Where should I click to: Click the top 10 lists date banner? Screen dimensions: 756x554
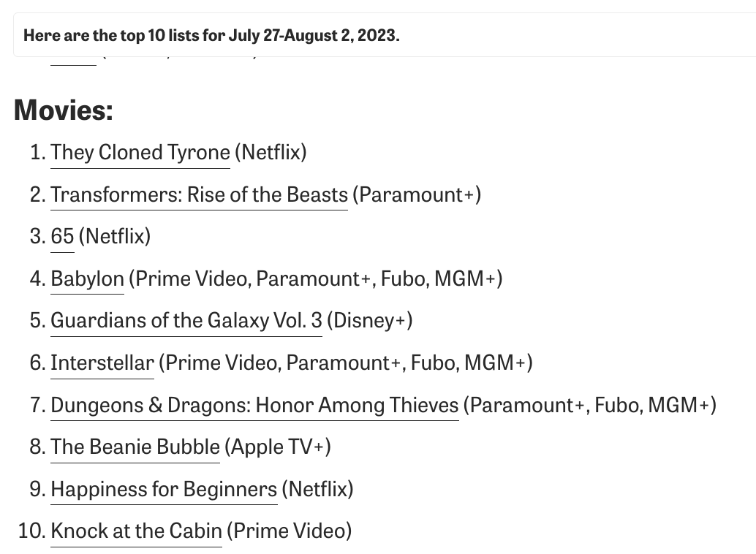pyautogui.click(x=211, y=35)
